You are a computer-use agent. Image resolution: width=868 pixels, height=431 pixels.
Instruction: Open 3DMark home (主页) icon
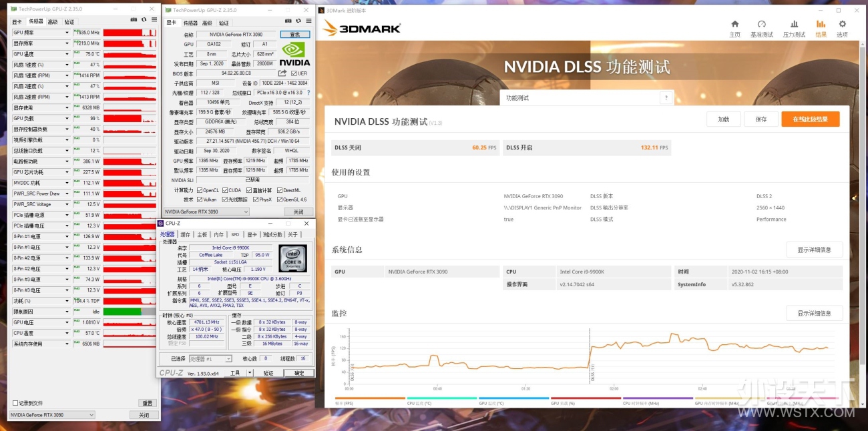734,24
